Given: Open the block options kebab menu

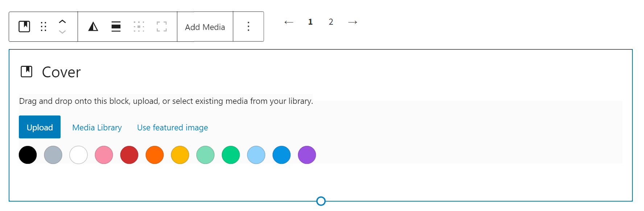Looking at the screenshot, I should (x=248, y=27).
